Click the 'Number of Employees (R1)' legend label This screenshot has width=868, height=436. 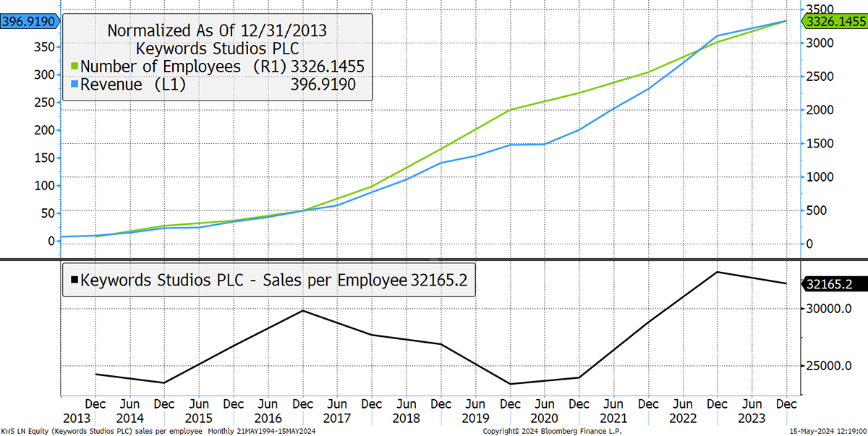(x=184, y=67)
